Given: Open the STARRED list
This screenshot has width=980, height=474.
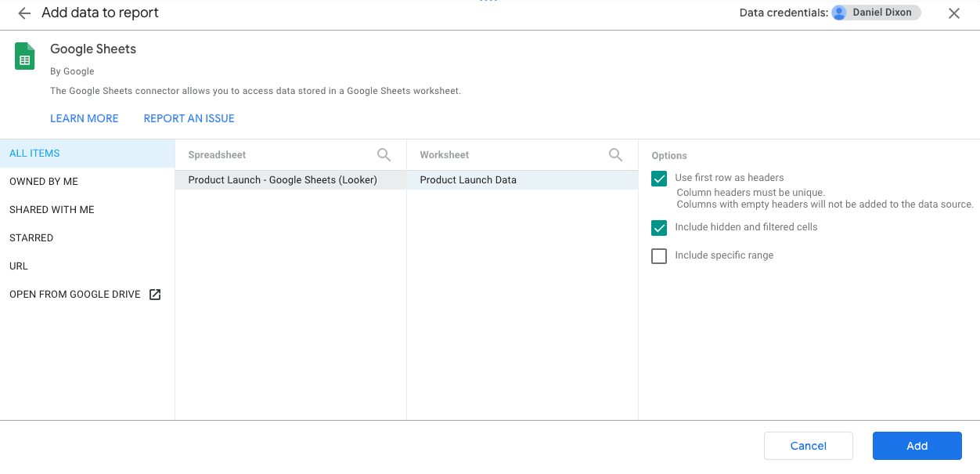Looking at the screenshot, I should (88, 238).
